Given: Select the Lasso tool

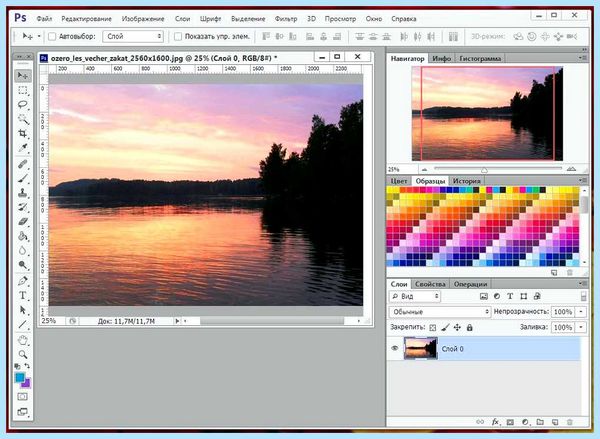Looking at the screenshot, I should pos(23,104).
